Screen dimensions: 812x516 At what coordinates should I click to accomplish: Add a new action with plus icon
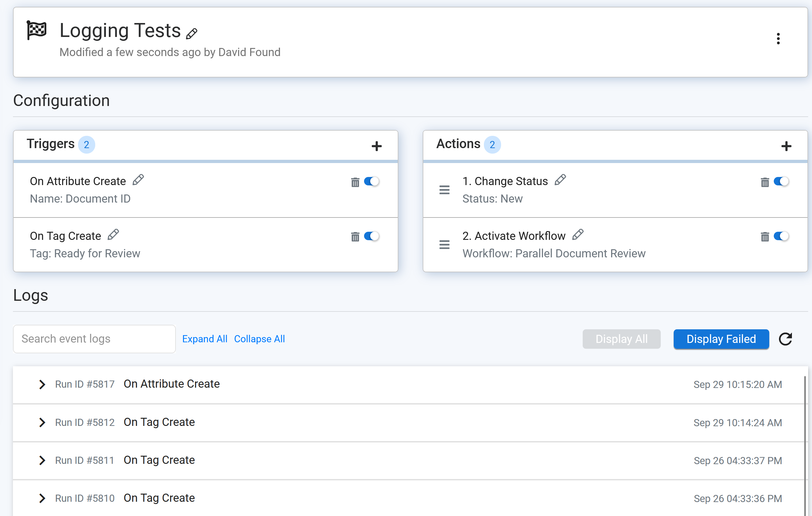[786, 146]
